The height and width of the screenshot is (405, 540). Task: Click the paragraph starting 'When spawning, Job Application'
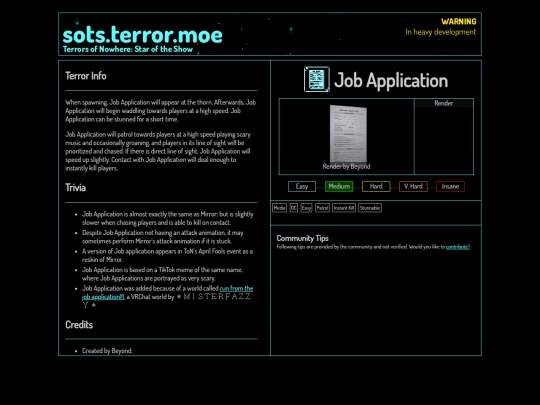(160, 111)
